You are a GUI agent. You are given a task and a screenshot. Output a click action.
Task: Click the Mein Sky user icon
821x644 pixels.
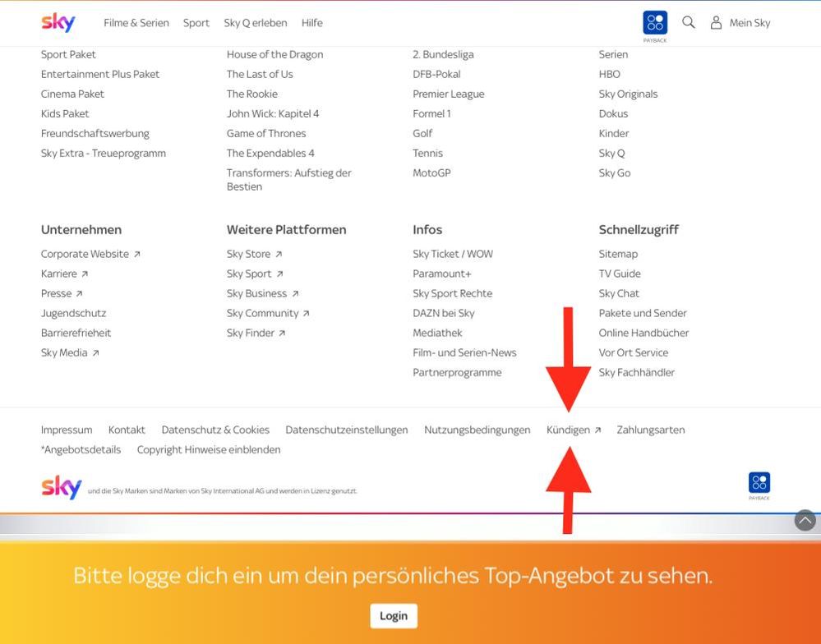[716, 22]
